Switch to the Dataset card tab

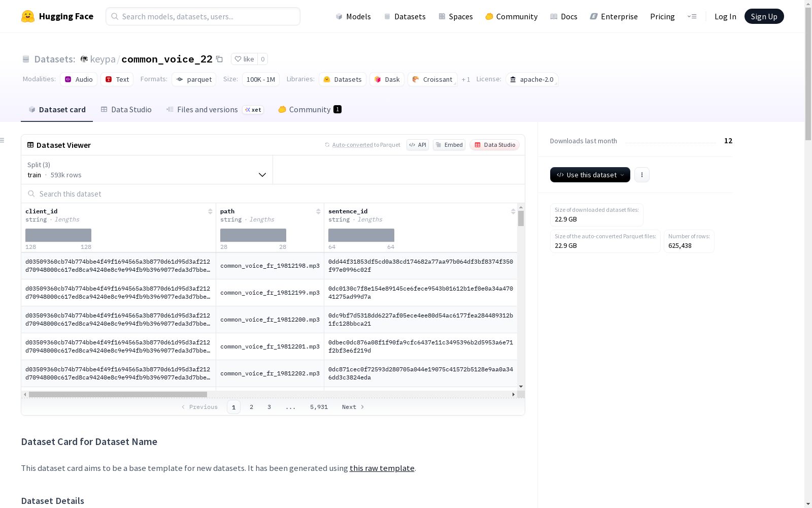[x=57, y=109]
